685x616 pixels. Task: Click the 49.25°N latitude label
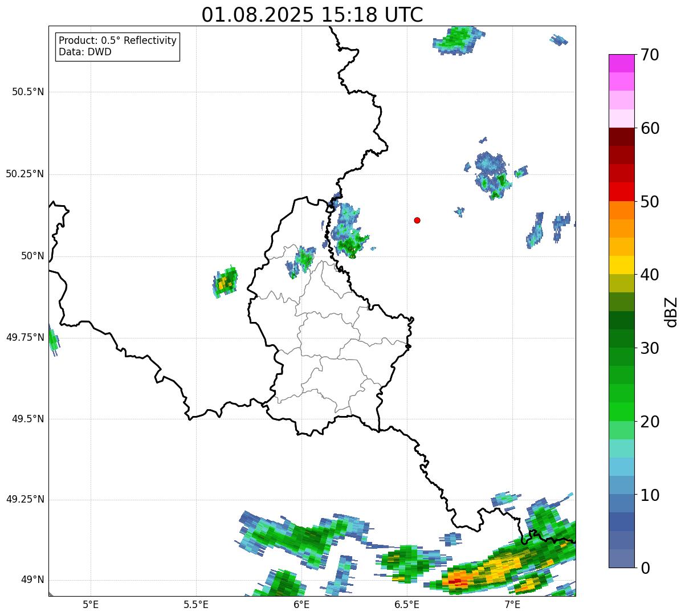pos(25,499)
